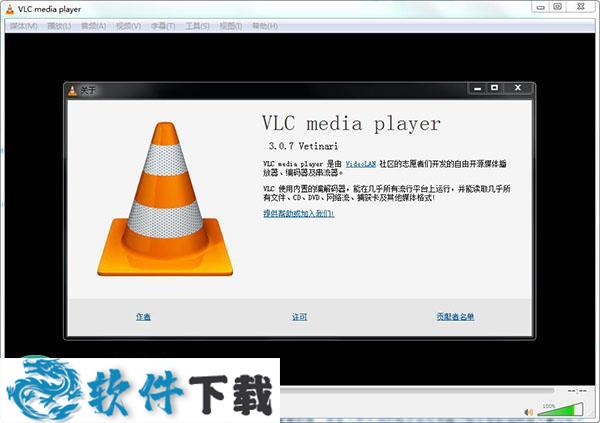Open the 帮助(H) menu
Viewport: 600px width, 423px height.
point(265,26)
